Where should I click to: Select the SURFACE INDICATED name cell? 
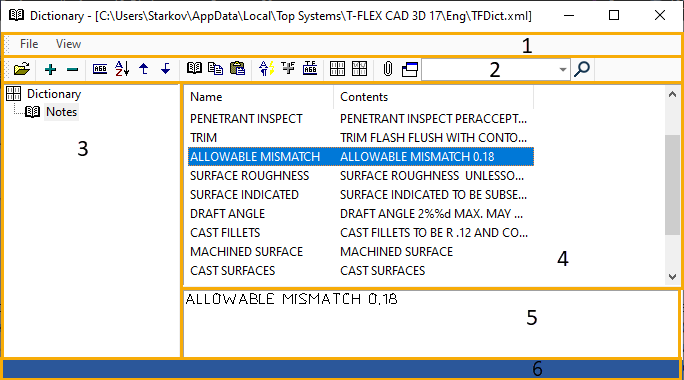tap(244, 195)
